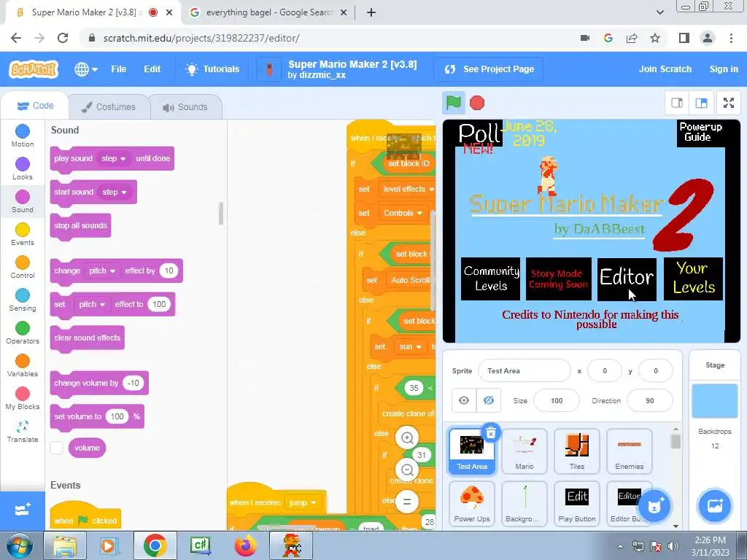Select the Sound blocks category
This screenshot has width=747, height=560.
coord(23,201)
